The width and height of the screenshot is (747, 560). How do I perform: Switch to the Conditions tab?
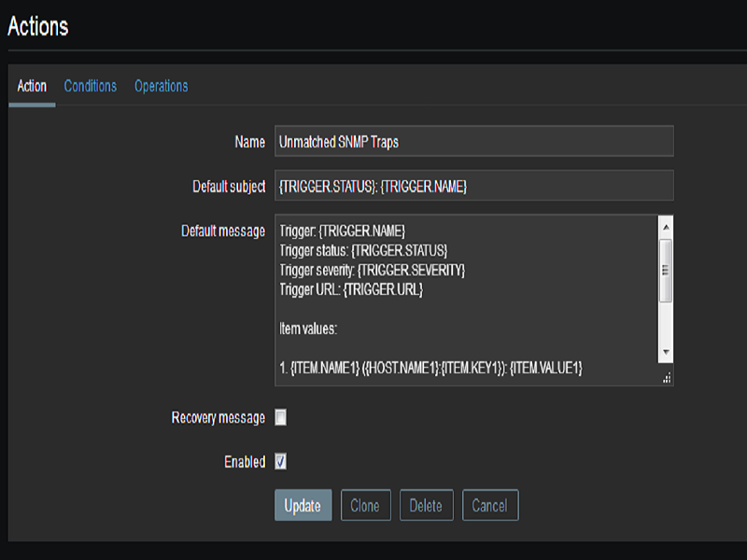[91, 86]
